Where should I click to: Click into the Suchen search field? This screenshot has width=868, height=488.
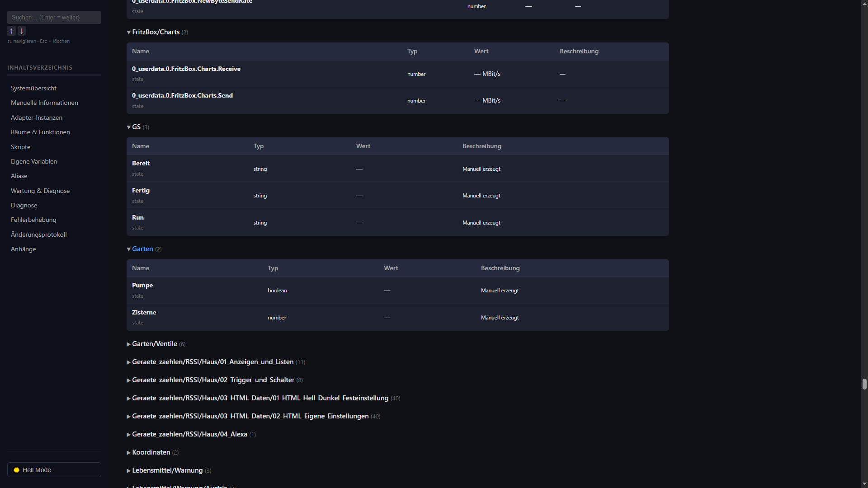coord(54,17)
